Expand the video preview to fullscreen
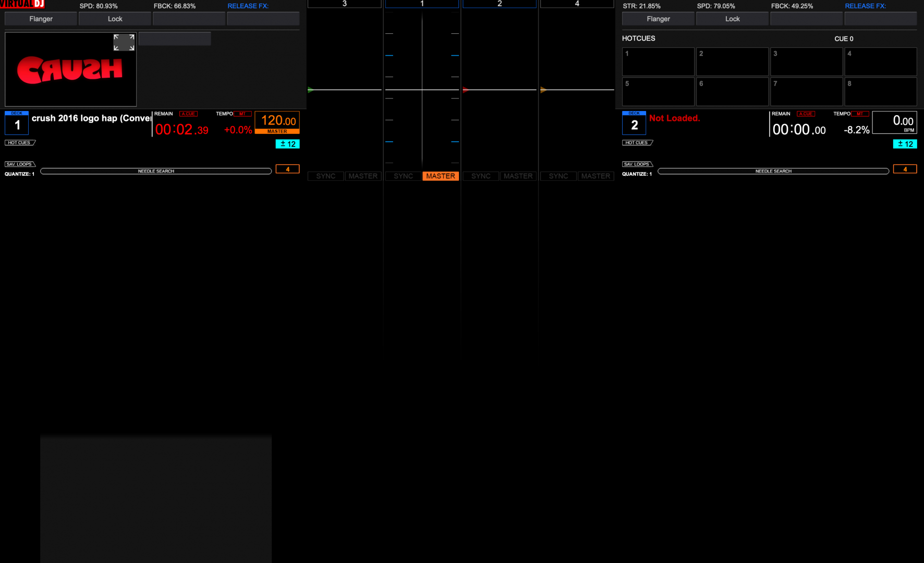The width and height of the screenshot is (924, 563). point(124,42)
